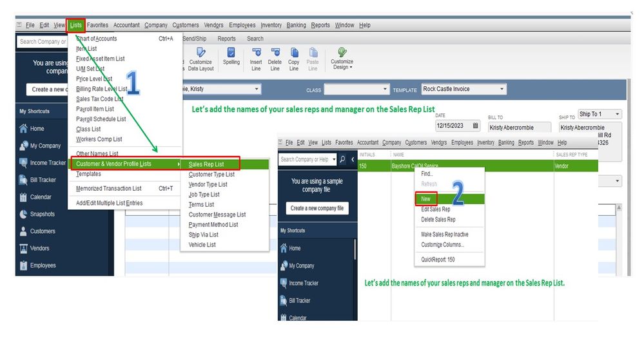The height and width of the screenshot is (362, 644).
Task: Switch to the Search ribbon tab
Action: (255, 39)
